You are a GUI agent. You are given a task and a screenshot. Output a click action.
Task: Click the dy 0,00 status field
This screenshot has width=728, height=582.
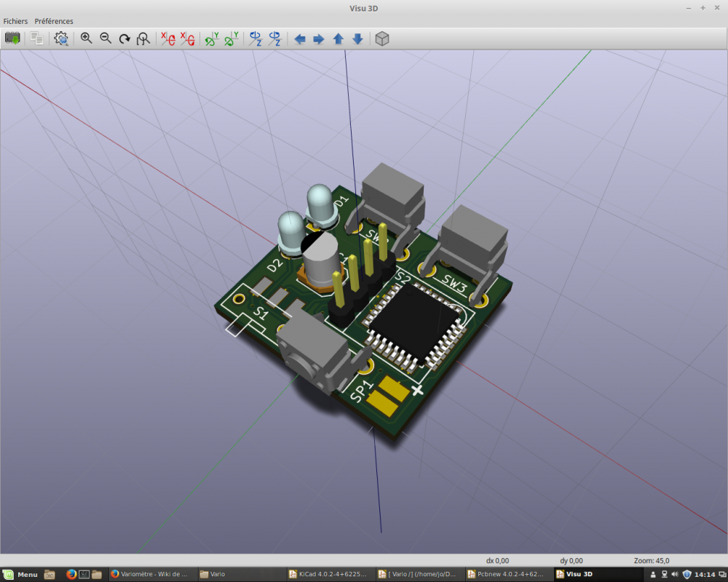571,561
